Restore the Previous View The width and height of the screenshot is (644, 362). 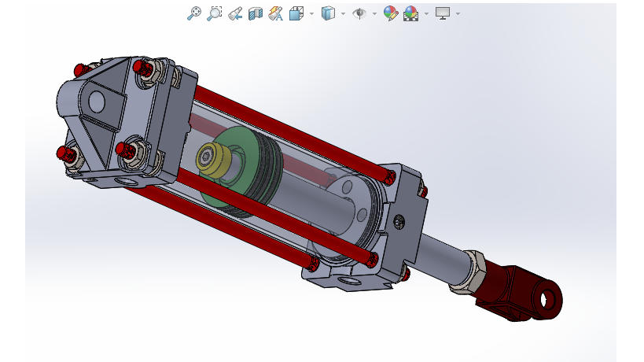pyautogui.click(x=235, y=13)
